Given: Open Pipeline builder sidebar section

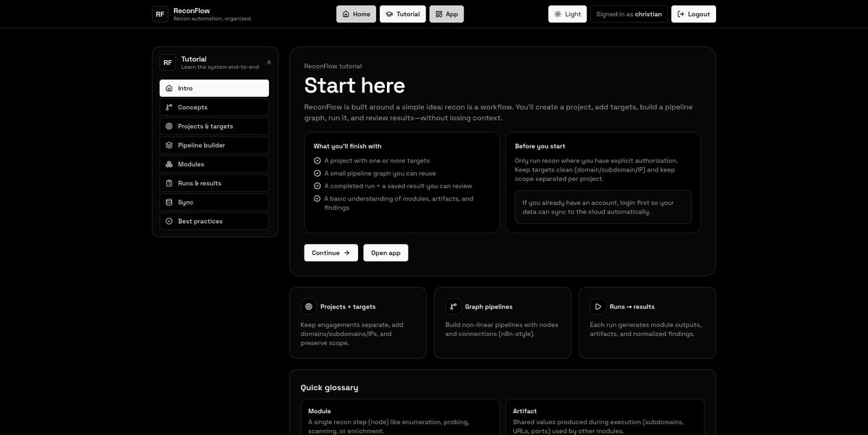Looking at the screenshot, I should (x=214, y=145).
